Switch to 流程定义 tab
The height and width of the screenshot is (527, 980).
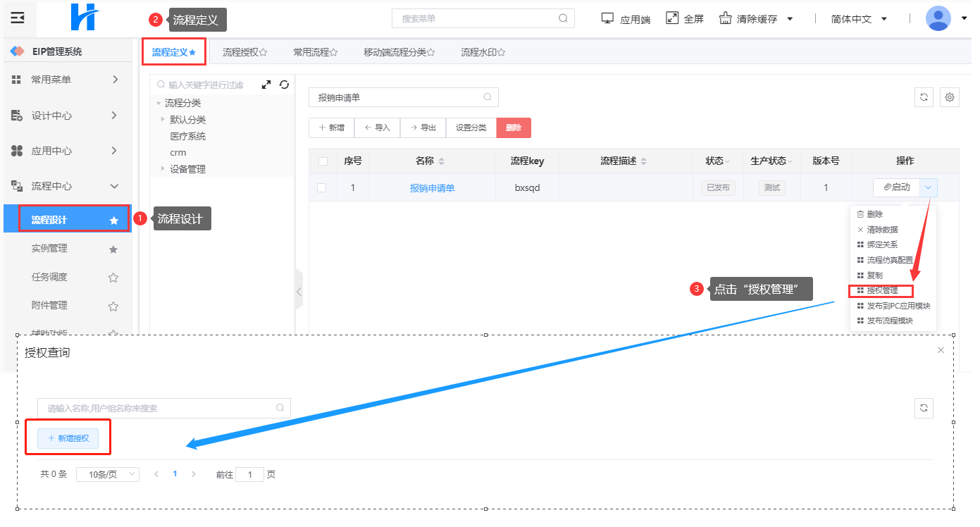(173, 51)
